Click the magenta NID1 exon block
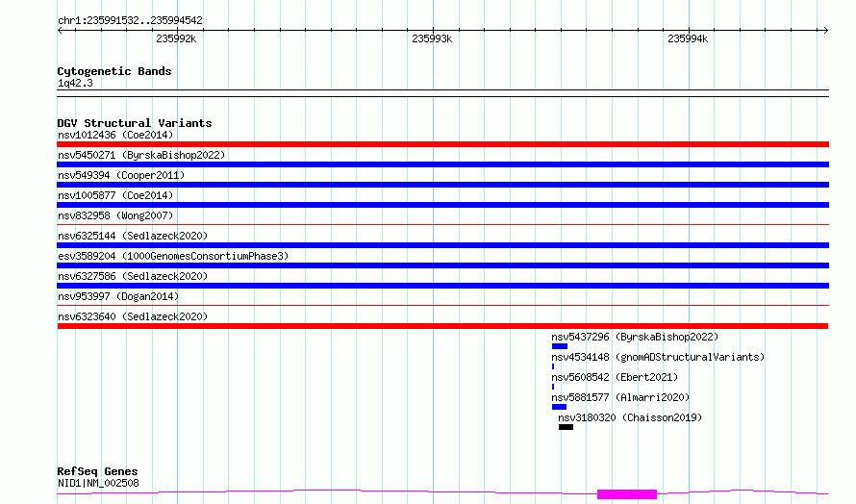 (627, 494)
